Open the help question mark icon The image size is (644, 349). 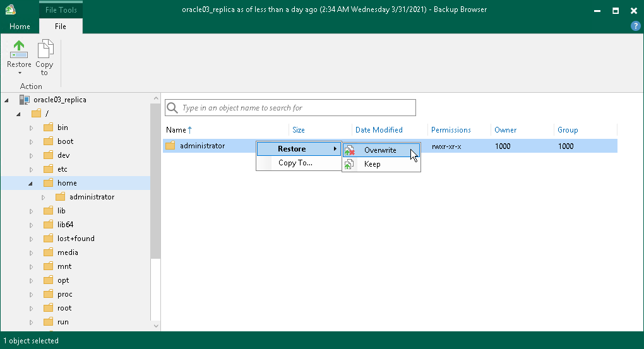click(636, 26)
